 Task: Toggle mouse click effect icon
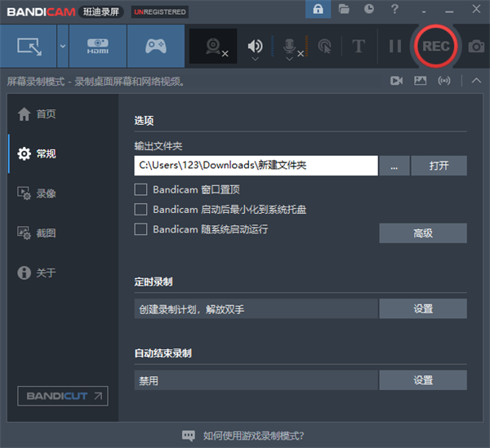point(325,47)
